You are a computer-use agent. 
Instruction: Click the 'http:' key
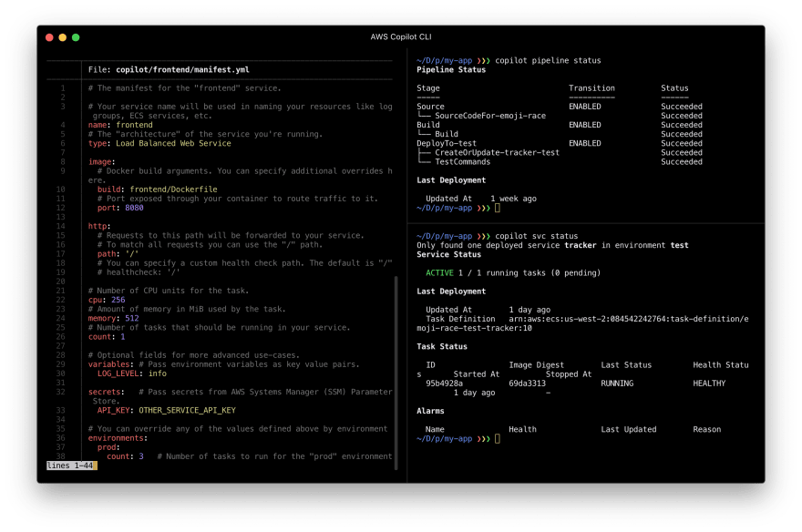[99, 226]
